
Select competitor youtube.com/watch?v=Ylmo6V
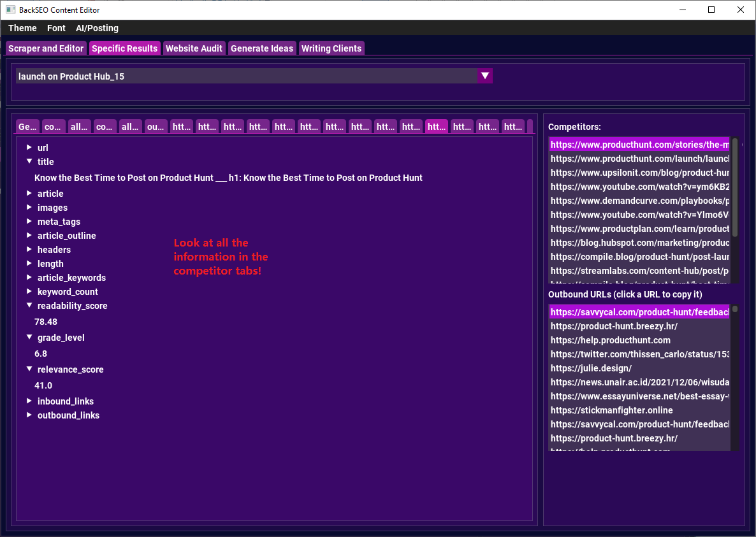click(x=639, y=214)
